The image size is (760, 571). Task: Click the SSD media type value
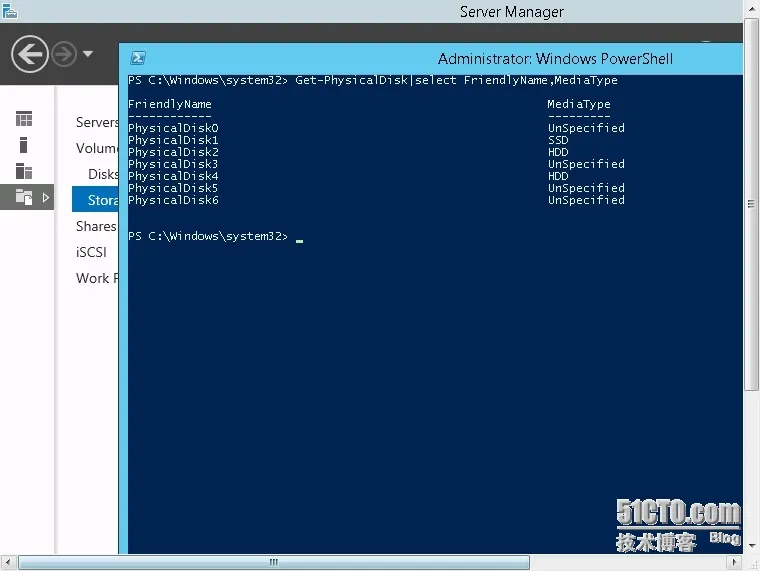558,140
